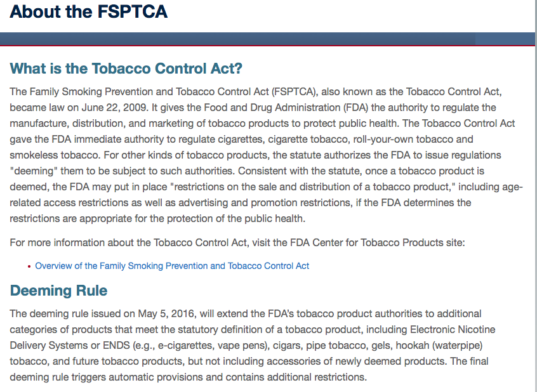The width and height of the screenshot is (537, 392).
Task: Click the red bullet beside the Overview link
Action: tap(29, 266)
